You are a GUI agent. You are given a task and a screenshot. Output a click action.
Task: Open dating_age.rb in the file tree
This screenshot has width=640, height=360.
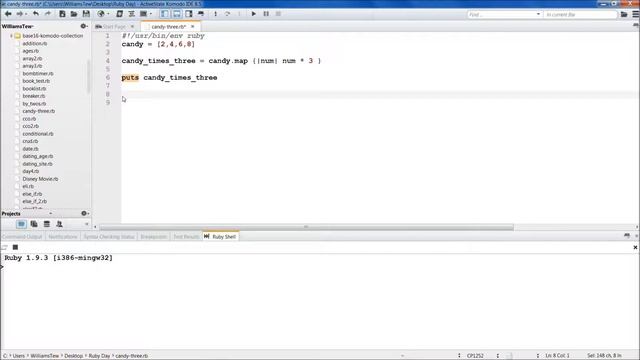click(38, 156)
